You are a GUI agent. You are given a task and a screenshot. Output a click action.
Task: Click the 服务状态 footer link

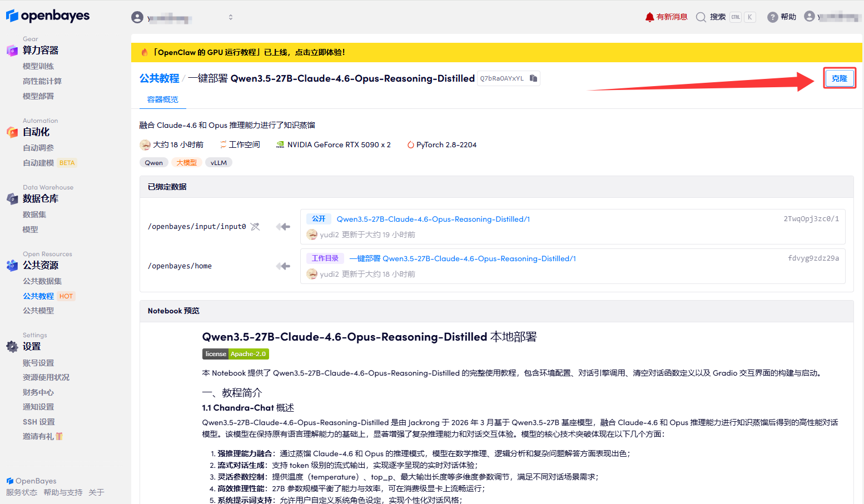click(22, 492)
